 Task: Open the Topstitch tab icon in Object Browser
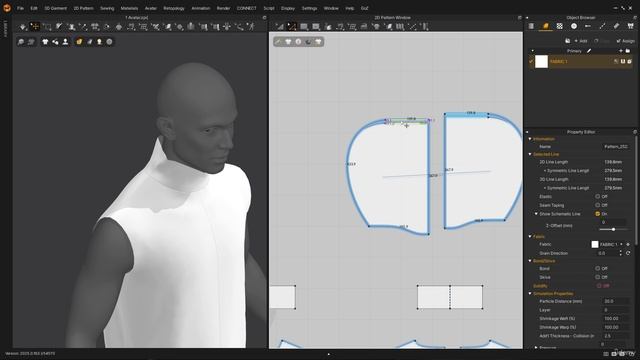point(602,26)
